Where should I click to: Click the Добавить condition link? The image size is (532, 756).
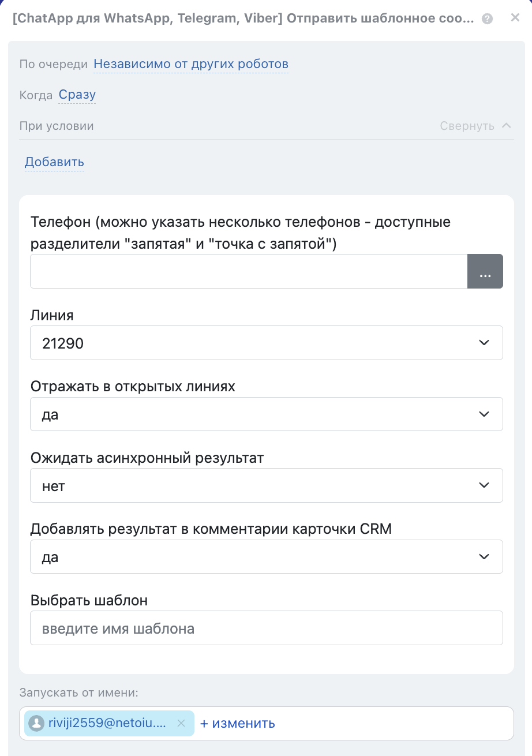click(54, 162)
